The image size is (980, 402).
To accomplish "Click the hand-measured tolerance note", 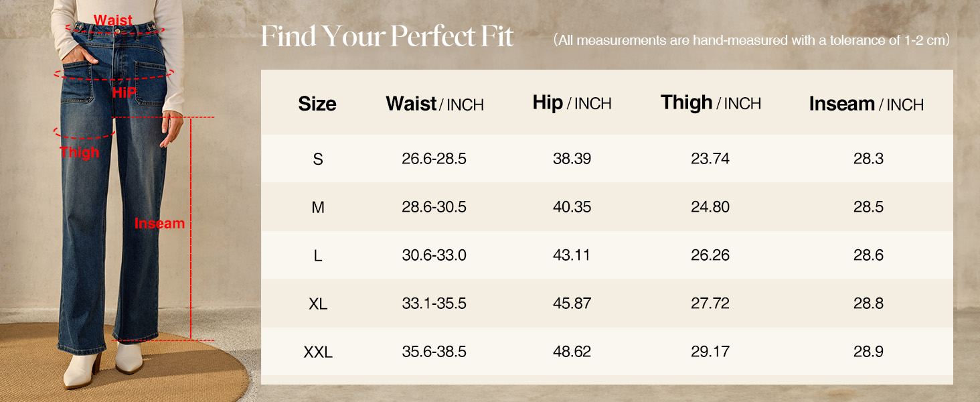I will coord(752,40).
